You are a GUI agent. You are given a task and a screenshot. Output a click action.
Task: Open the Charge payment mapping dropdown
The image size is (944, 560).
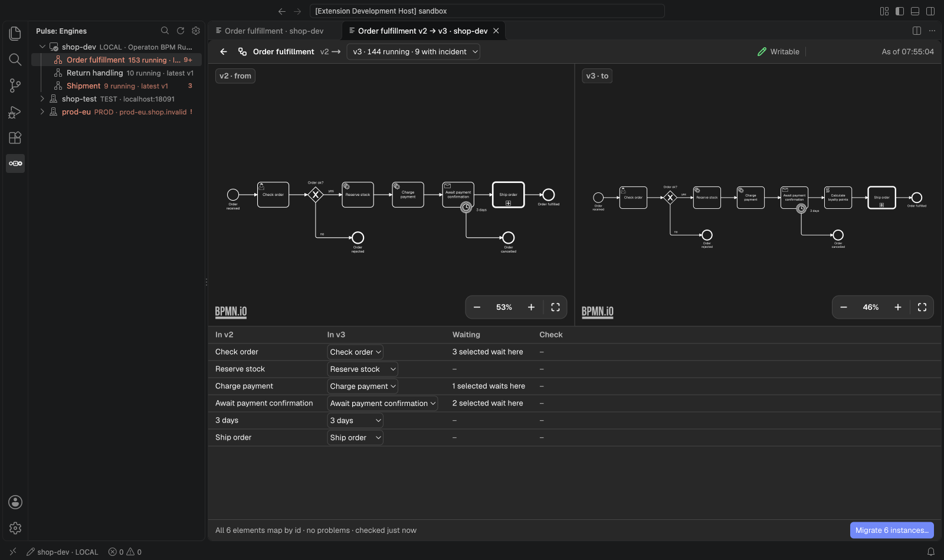tap(363, 387)
